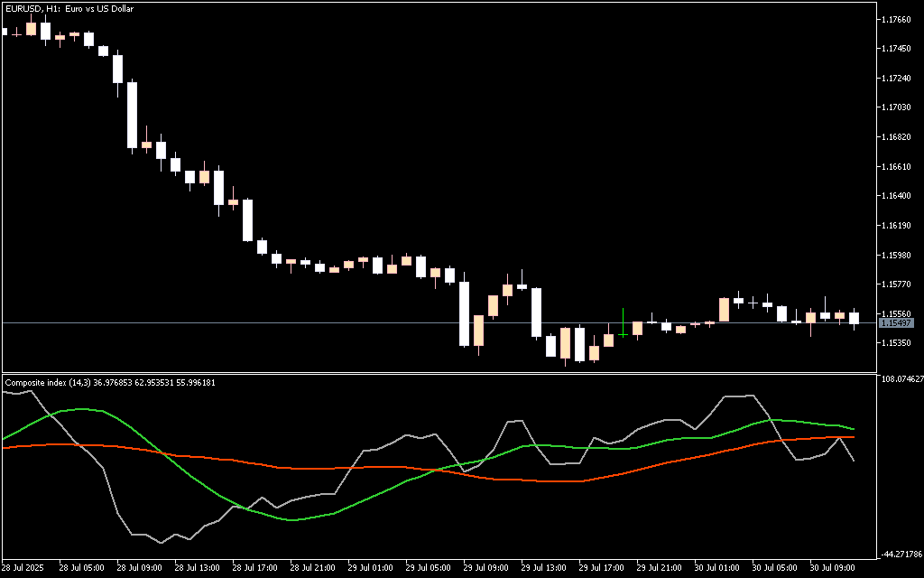924x578 pixels.
Task: Click the 1.17660 price axis label
Action: (x=896, y=19)
